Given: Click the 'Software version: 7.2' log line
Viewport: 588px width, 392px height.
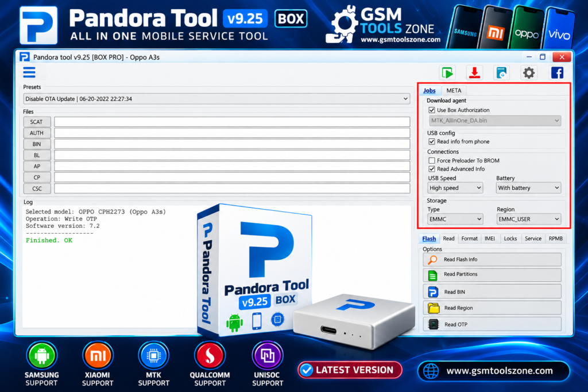Looking at the screenshot, I should click(63, 226).
